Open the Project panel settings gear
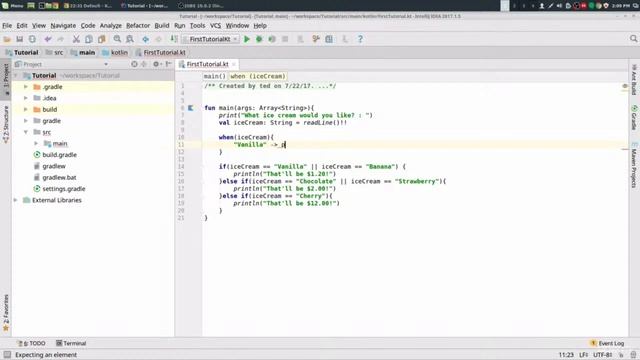The height and width of the screenshot is (360, 640). tap(156, 64)
